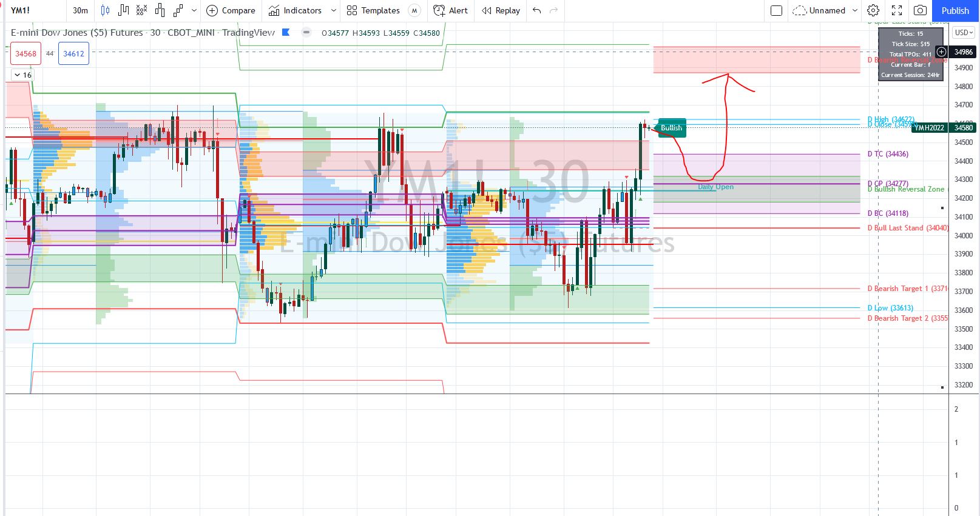Click the sell price 34568 button

pyautogui.click(x=25, y=53)
